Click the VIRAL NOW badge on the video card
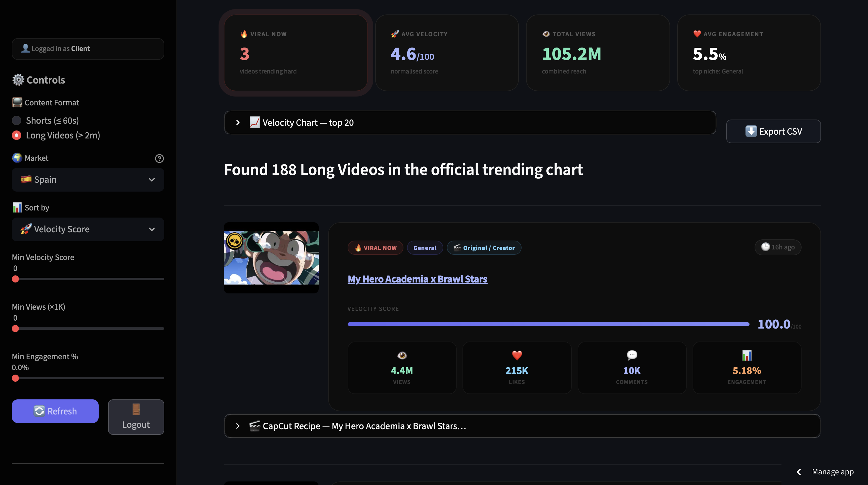The height and width of the screenshot is (485, 868). pos(375,248)
